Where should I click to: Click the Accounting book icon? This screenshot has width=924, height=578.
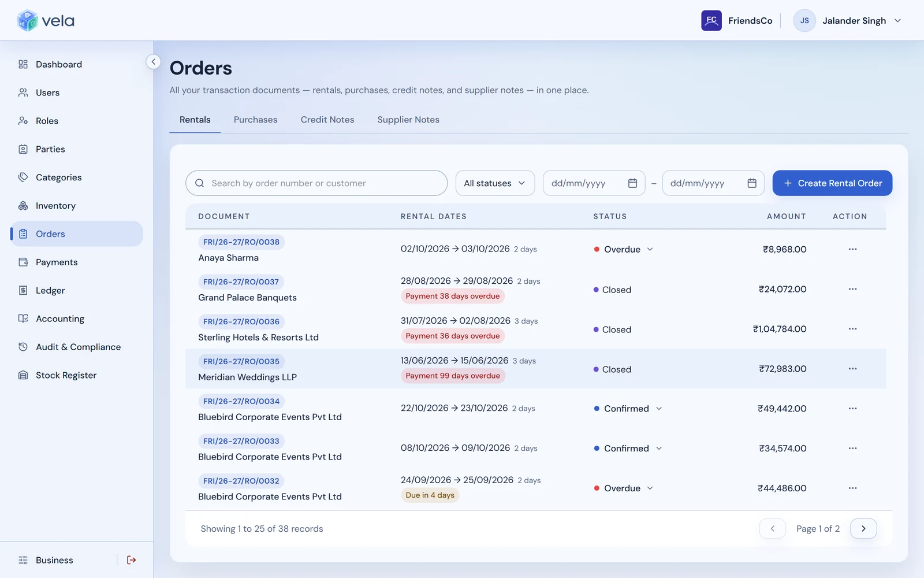[23, 318]
